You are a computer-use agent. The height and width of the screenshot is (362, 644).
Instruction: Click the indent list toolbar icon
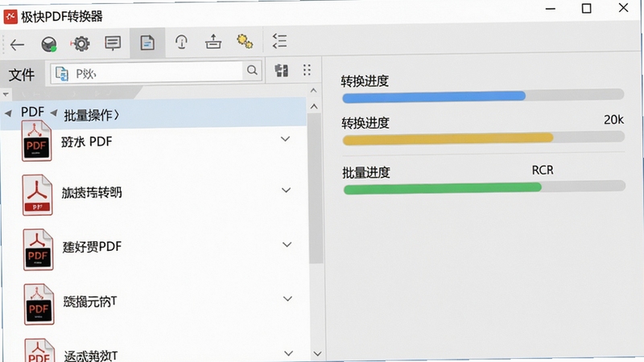pyautogui.click(x=279, y=41)
